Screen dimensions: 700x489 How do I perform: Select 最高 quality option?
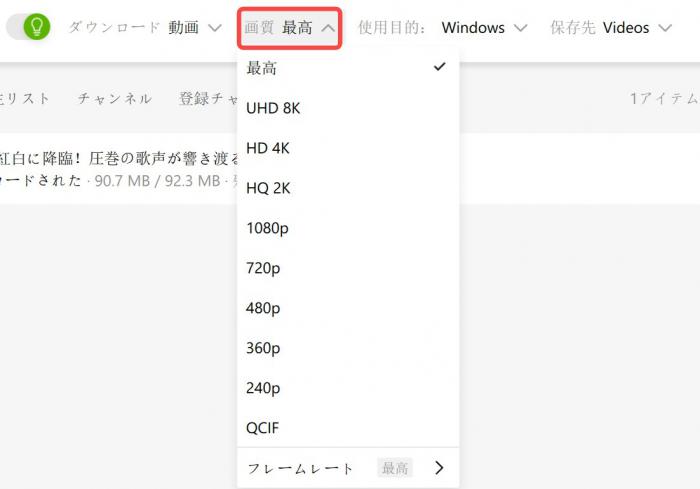tap(348, 68)
